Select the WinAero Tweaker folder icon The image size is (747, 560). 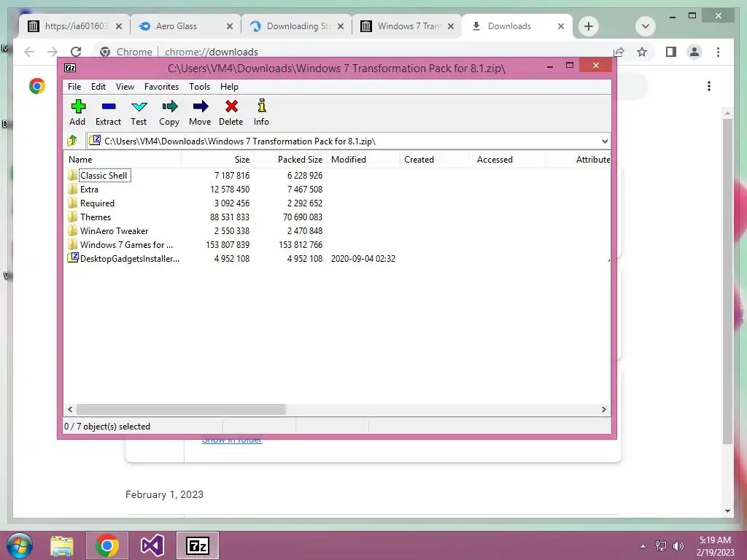pyautogui.click(x=72, y=230)
